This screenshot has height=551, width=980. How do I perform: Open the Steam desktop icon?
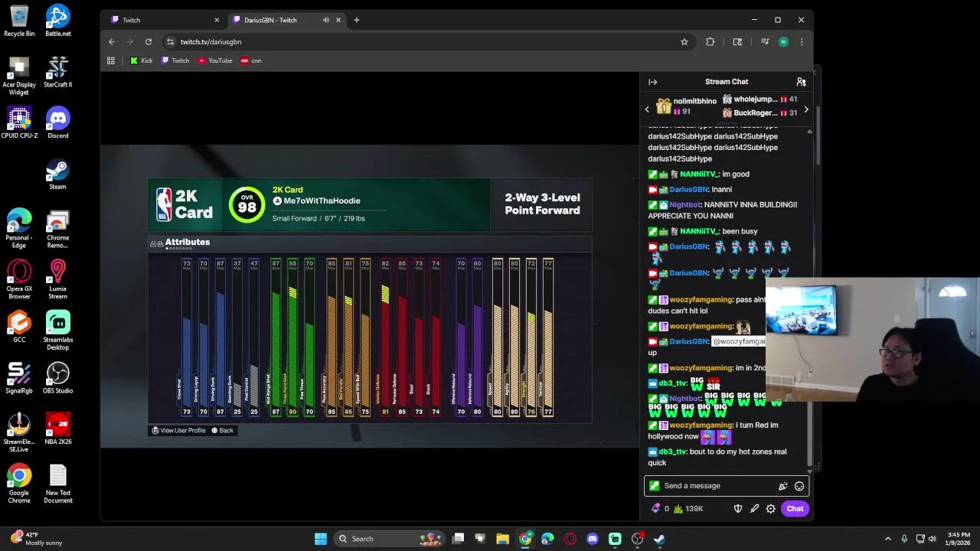coord(58,174)
